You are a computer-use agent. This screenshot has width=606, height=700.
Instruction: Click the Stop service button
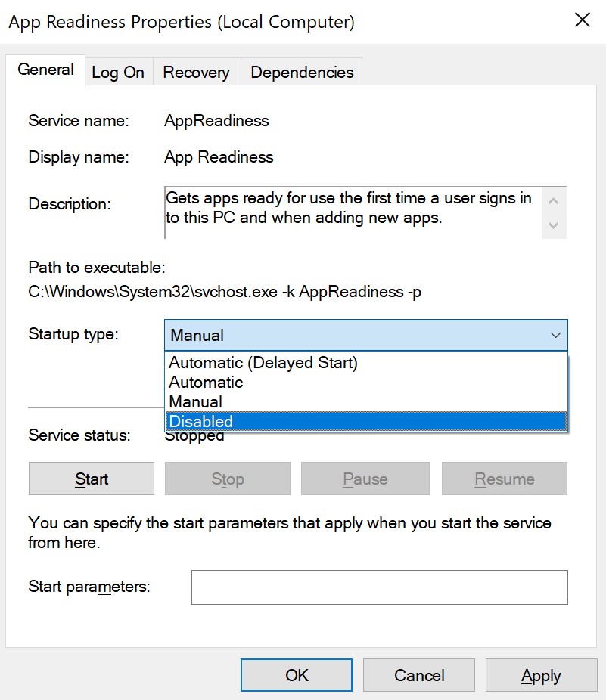(x=227, y=479)
